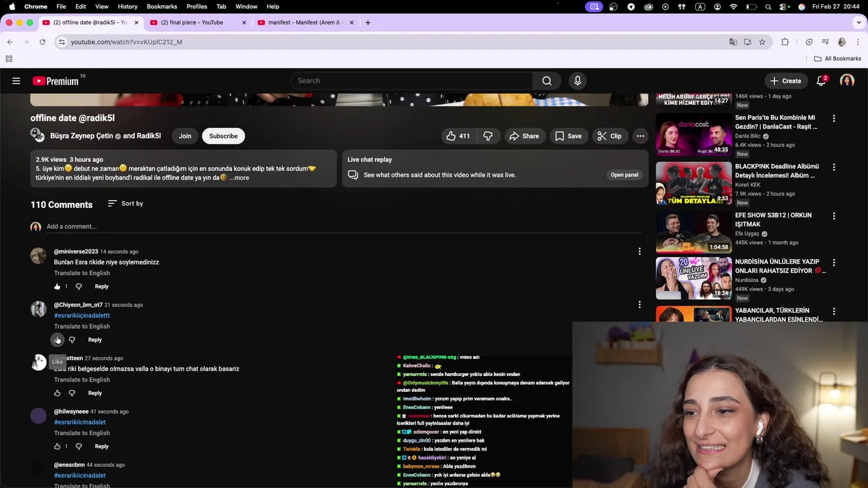
Task: Open Wi-Fi status in menu bar
Action: pyautogui.click(x=734, y=7)
